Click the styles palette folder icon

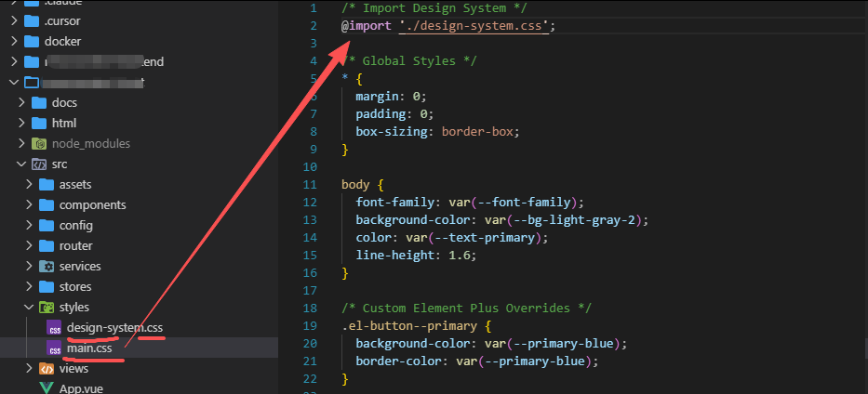pos(47,308)
